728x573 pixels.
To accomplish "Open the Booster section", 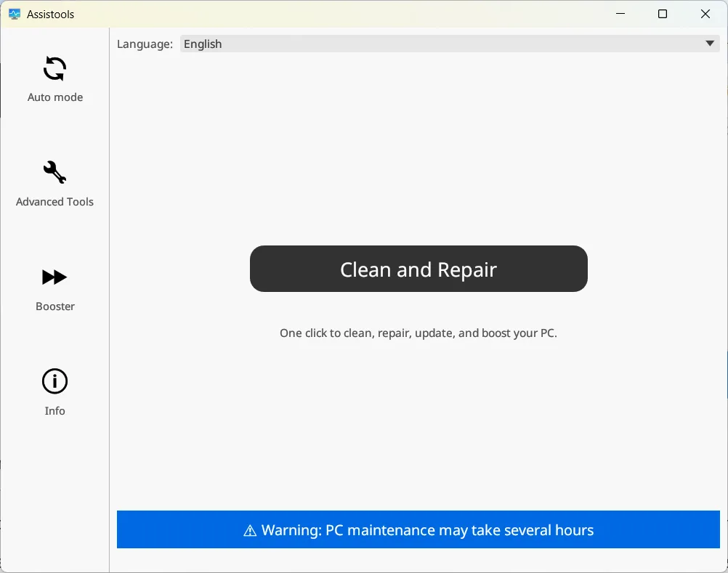I will pyautogui.click(x=54, y=289).
